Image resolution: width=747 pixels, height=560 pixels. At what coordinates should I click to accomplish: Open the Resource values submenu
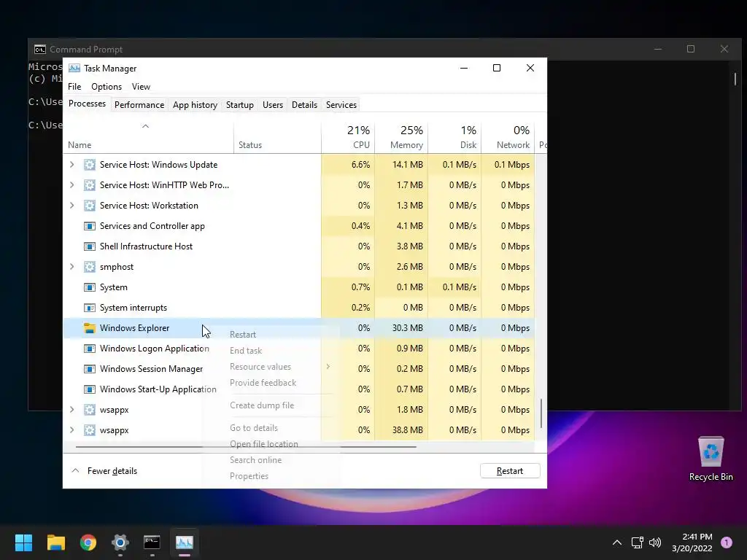tap(270, 367)
